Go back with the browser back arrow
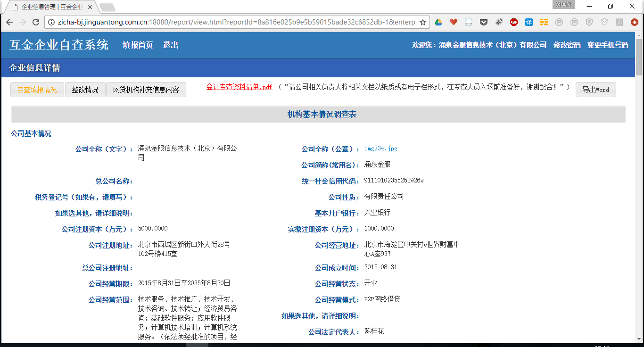The height and width of the screenshot is (347, 644). tap(9, 22)
